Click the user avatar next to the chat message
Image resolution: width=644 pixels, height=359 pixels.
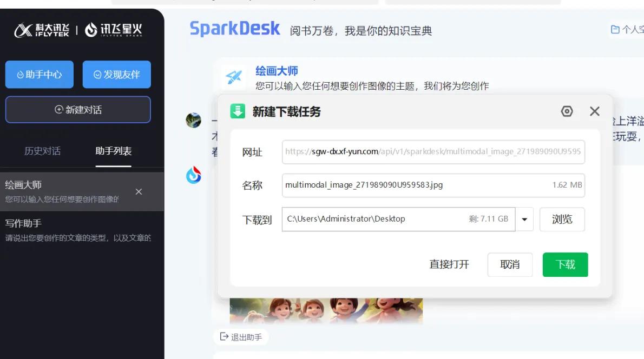pos(193,120)
